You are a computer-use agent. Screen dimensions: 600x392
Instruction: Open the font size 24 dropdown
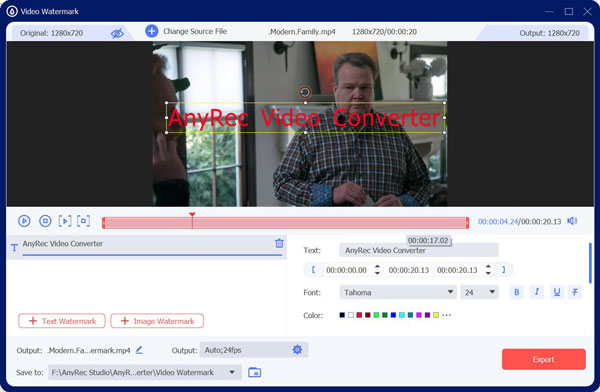479,292
